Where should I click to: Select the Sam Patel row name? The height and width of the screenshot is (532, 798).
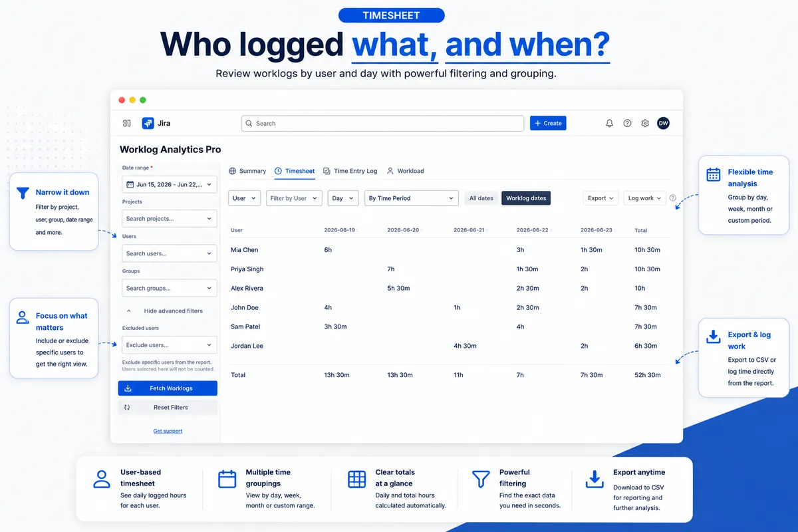245,327
